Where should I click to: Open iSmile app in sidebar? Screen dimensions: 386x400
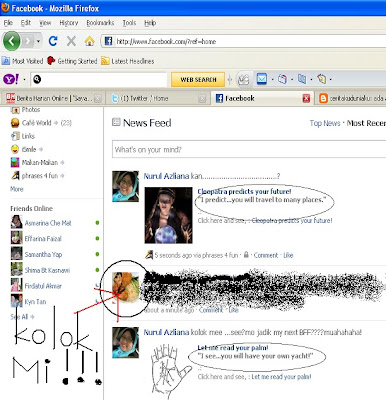[29, 149]
